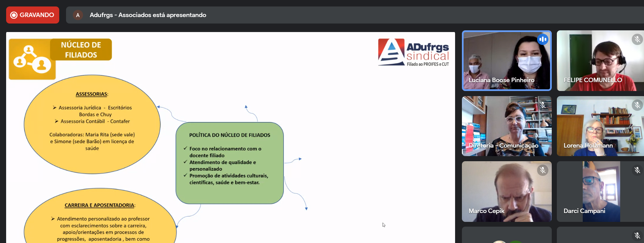This screenshot has height=243, width=644.
Task: Click Darci Campani's muted microphone icon
Action: click(x=637, y=170)
